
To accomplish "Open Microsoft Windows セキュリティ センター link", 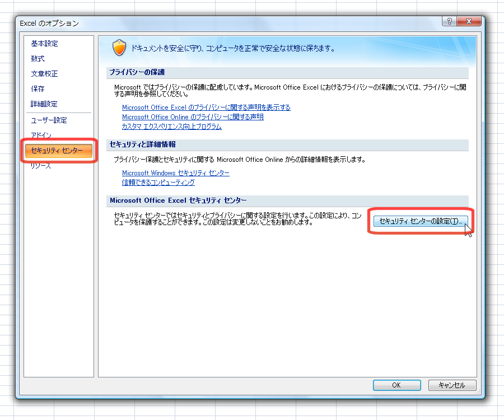I will (x=175, y=173).
